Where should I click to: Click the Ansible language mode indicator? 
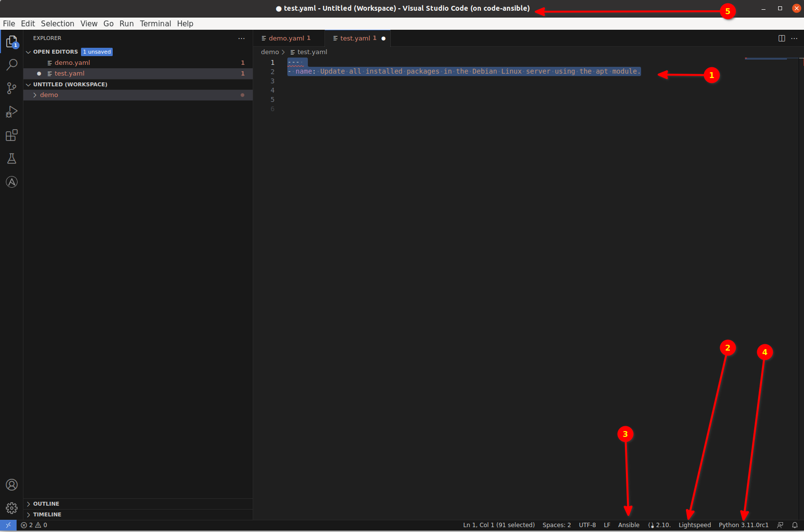click(x=628, y=525)
